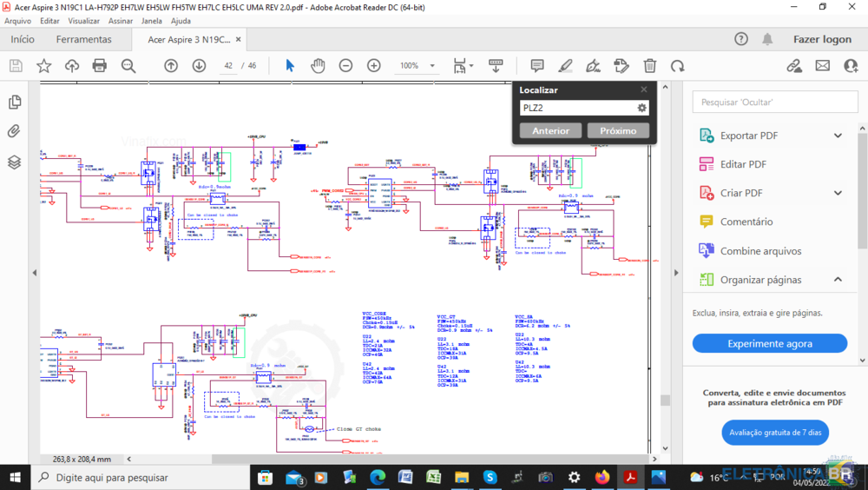
Task: Click the zoom in plus icon
Action: coord(373,66)
